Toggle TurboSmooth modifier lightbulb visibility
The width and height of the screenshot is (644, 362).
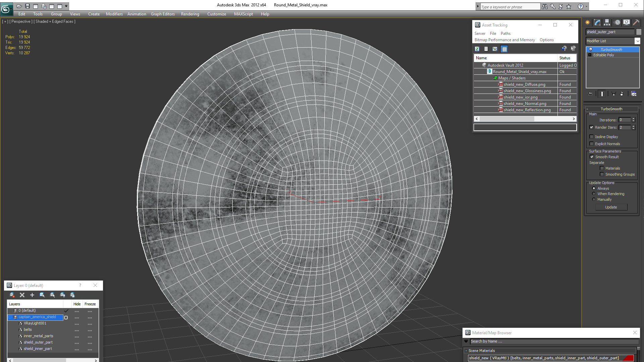(x=591, y=50)
